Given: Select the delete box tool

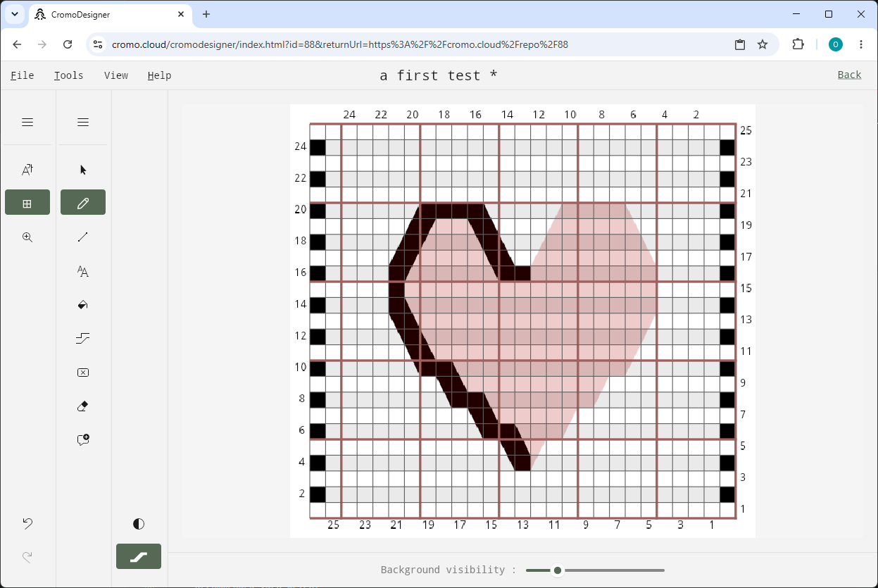Looking at the screenshot, I should click(x=83, y=373).
